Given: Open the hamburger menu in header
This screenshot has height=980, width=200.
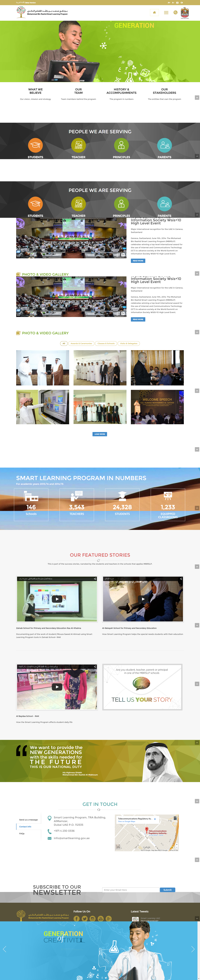Looking at the screenshot, I should tap(166, 12).
